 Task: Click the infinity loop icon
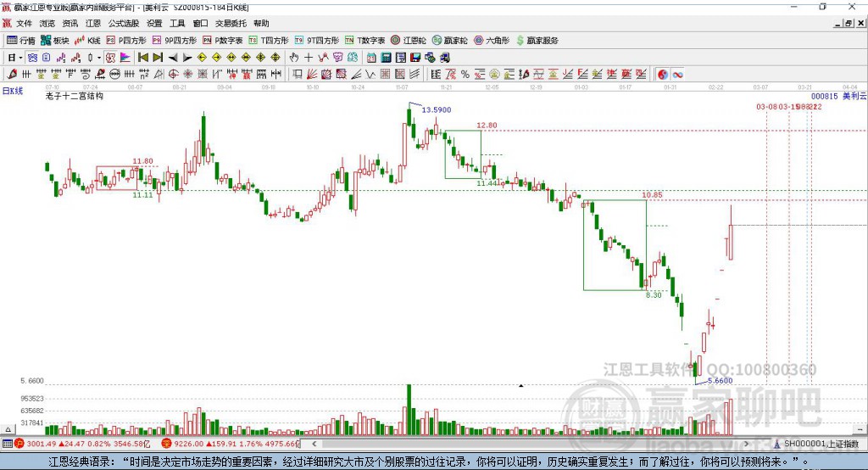pyautogui.click(x=677, y=75)
